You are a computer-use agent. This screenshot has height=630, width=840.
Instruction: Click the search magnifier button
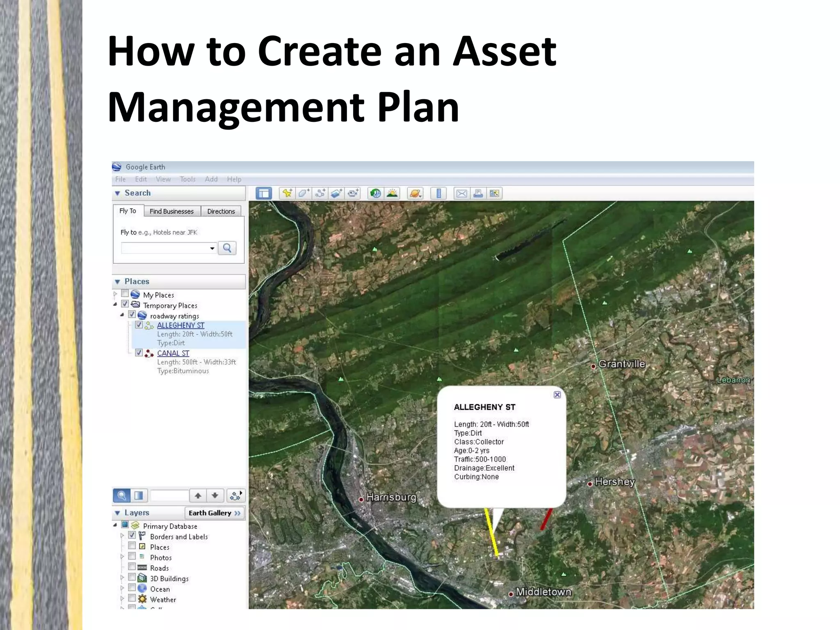tap(227, 248)
